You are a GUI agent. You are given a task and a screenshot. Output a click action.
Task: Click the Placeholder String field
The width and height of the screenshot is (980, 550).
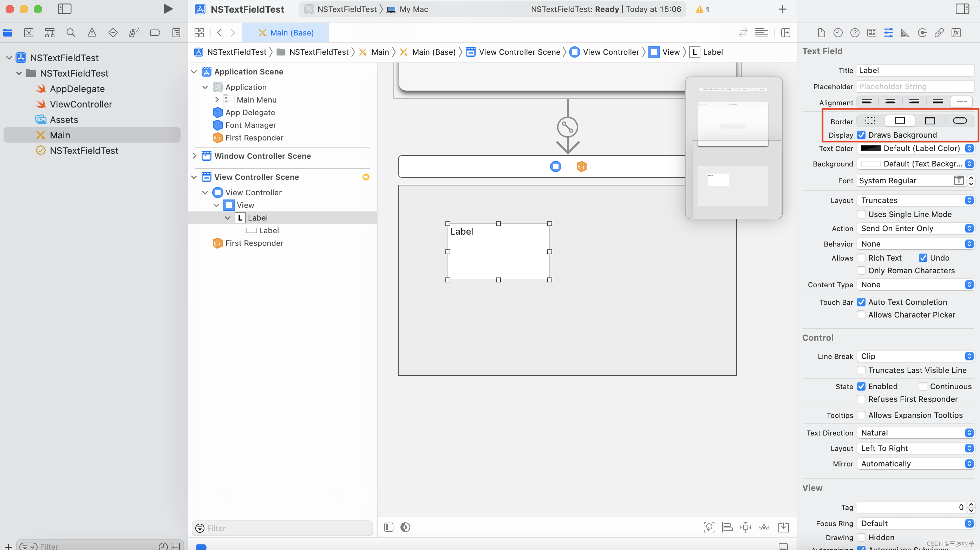click(915, 86)
